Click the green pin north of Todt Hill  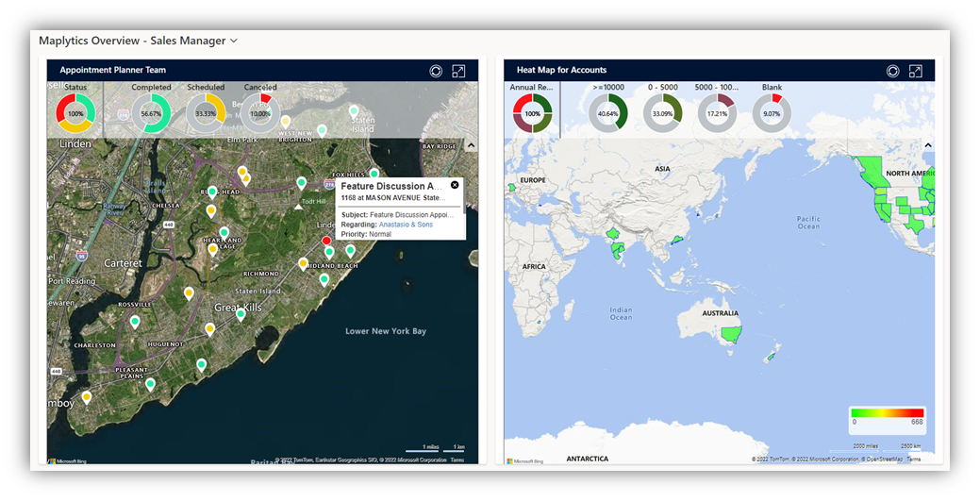coord(301,183)
